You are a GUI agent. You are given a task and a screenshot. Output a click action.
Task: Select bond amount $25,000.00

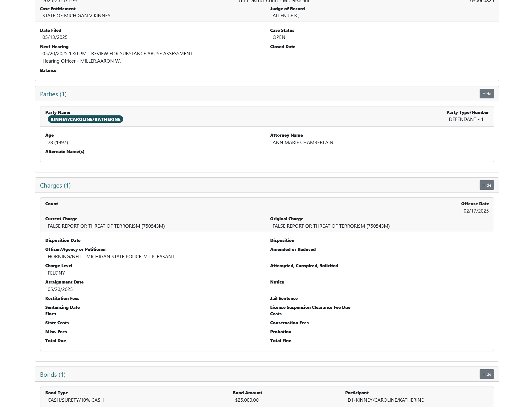247,400
